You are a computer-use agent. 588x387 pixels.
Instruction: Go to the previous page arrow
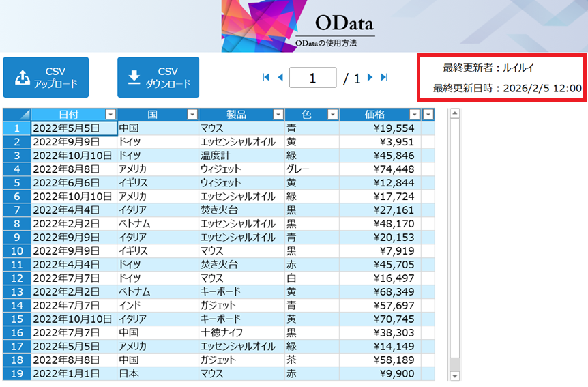pos(280,78)
